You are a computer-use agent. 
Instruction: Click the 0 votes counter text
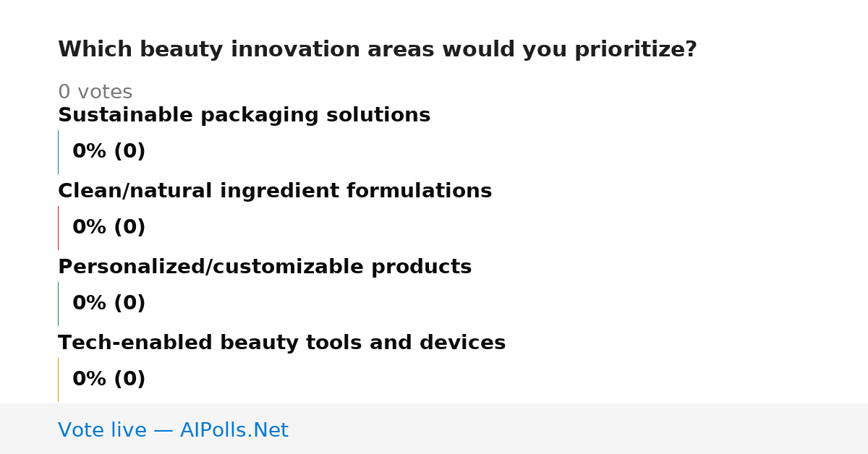(x=95, y=93)
